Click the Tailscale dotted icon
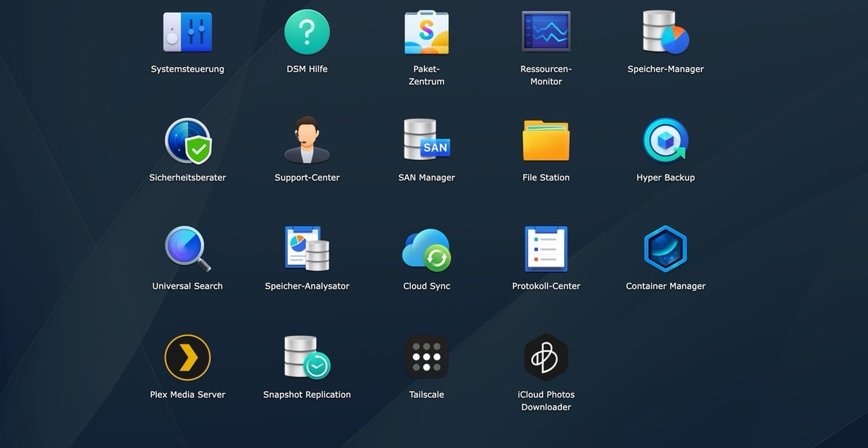The image size is (868, 448). tap(426, 358)
